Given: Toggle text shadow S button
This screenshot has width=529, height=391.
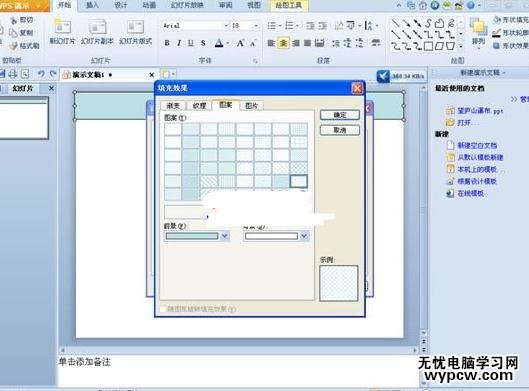Looking at the screenshot, I should pos(203,43).
